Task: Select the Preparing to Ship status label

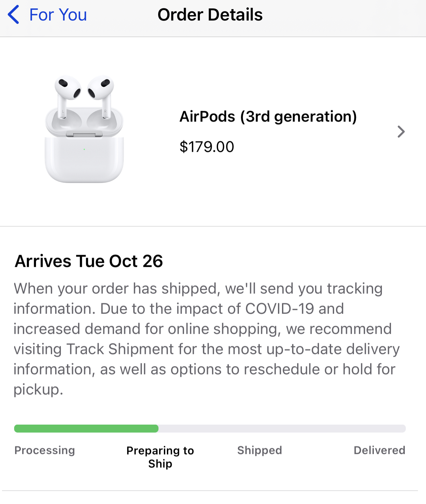Action: [x=160, y=457]
